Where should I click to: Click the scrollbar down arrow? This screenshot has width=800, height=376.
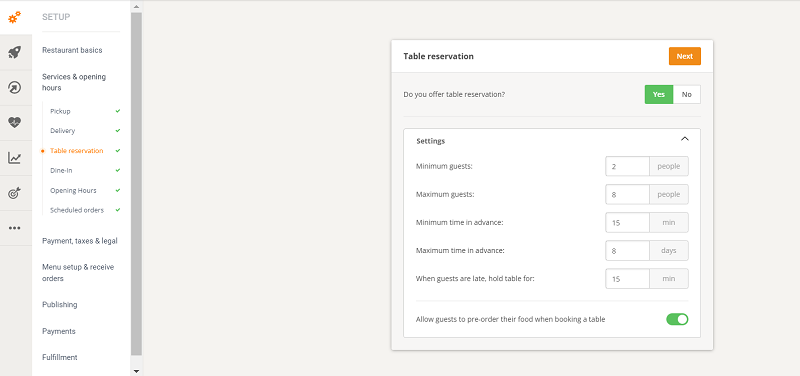tap(136, 371)
